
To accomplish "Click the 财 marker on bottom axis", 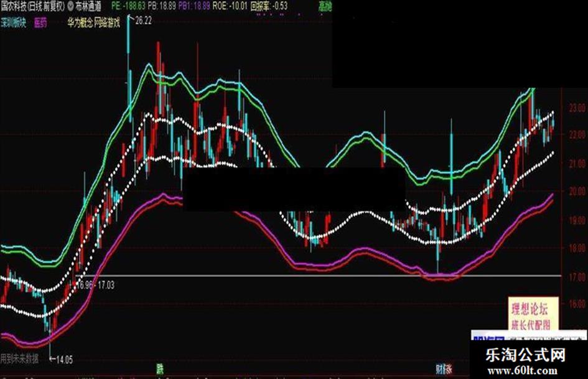I will (439, 369).
